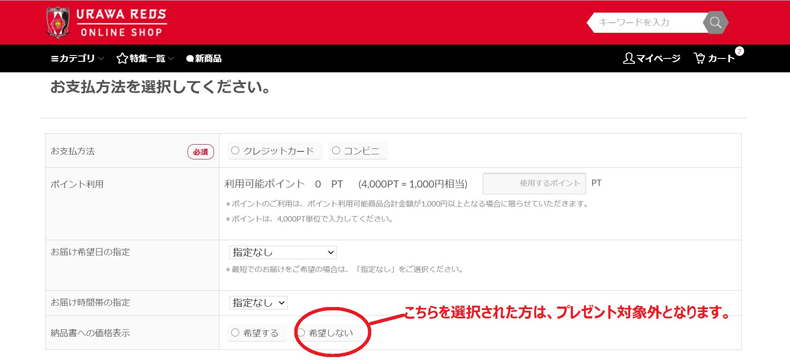Click the 納品書への価格表示 label
The image size is (790, 360).
tap(90, 332)
